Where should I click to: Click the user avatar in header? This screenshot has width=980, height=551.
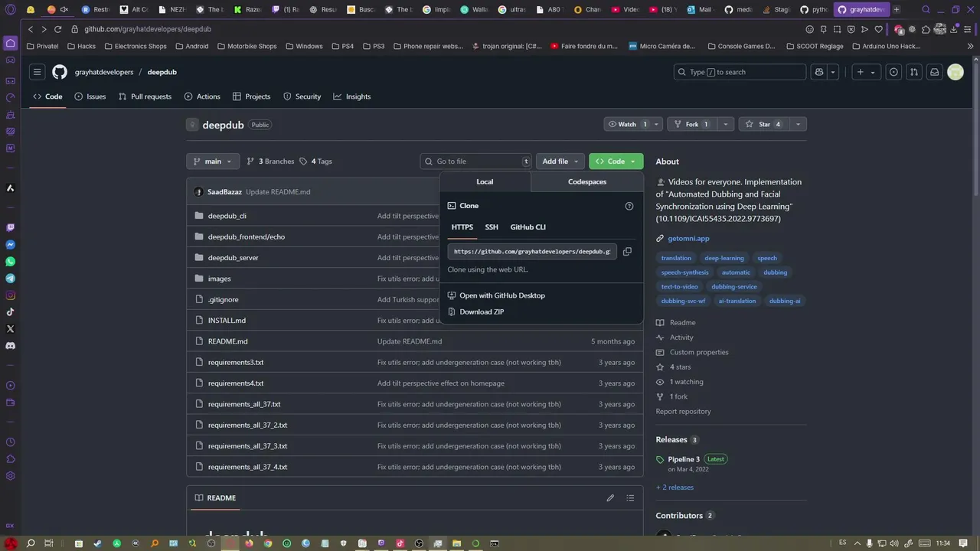point(955,72)
